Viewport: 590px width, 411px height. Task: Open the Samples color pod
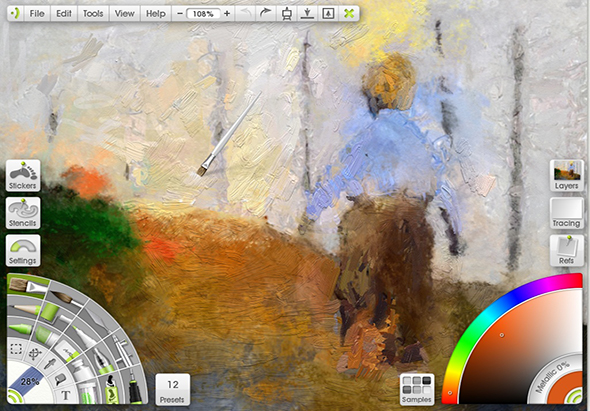click(417, 390)
